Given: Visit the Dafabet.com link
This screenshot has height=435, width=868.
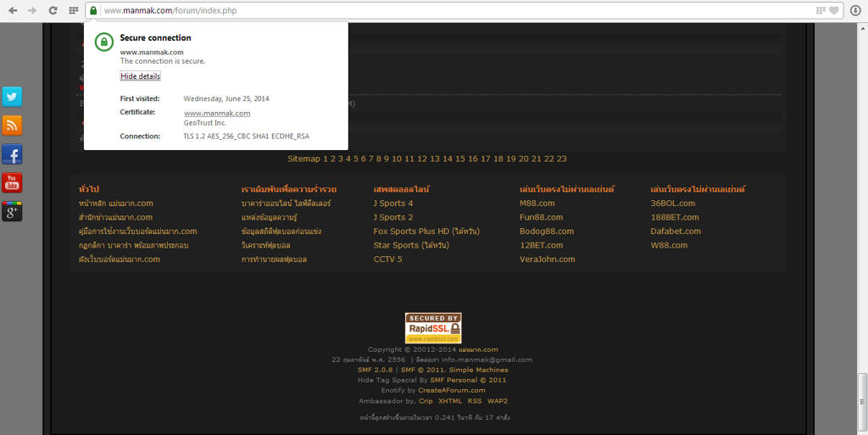Looking at the screenshot, I should 676,231.
